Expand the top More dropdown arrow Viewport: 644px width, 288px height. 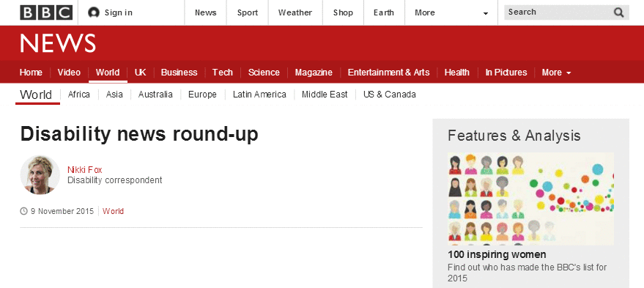[486, 14]
